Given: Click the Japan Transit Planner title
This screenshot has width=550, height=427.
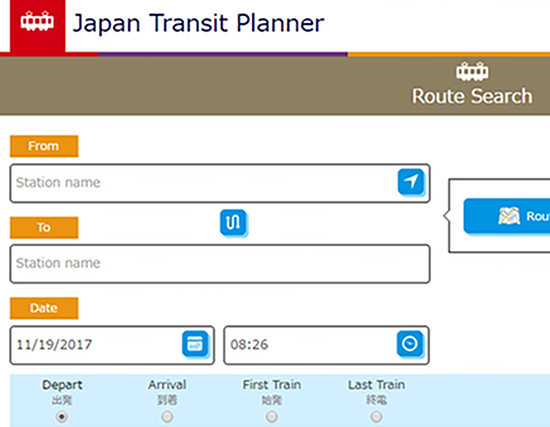Looking at the screenshot, I should click(x=199, y=23).
